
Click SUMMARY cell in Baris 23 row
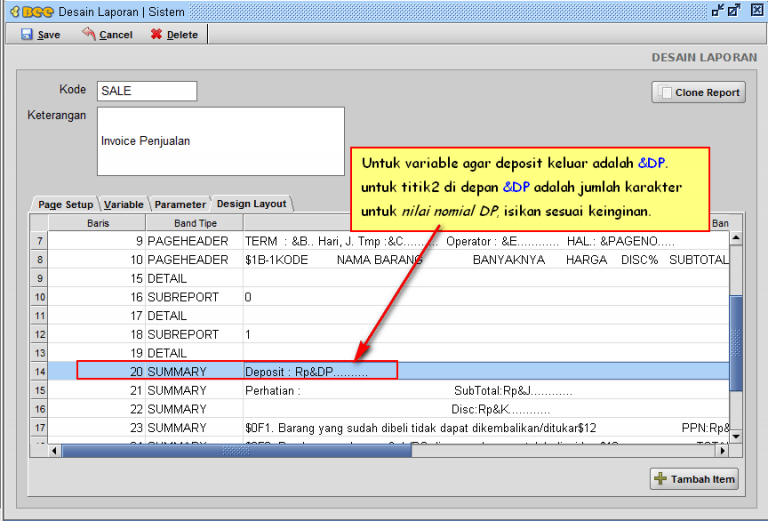194,427
